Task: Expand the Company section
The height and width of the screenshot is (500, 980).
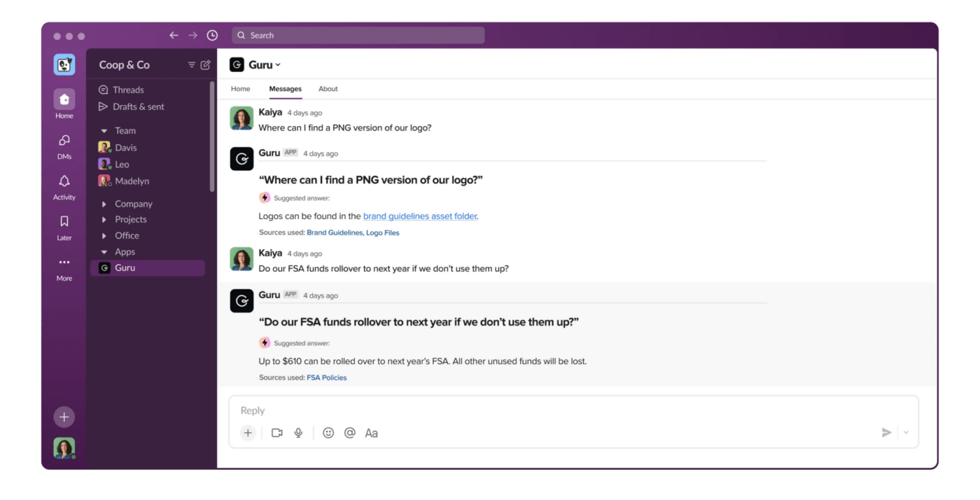Action: 104,204
